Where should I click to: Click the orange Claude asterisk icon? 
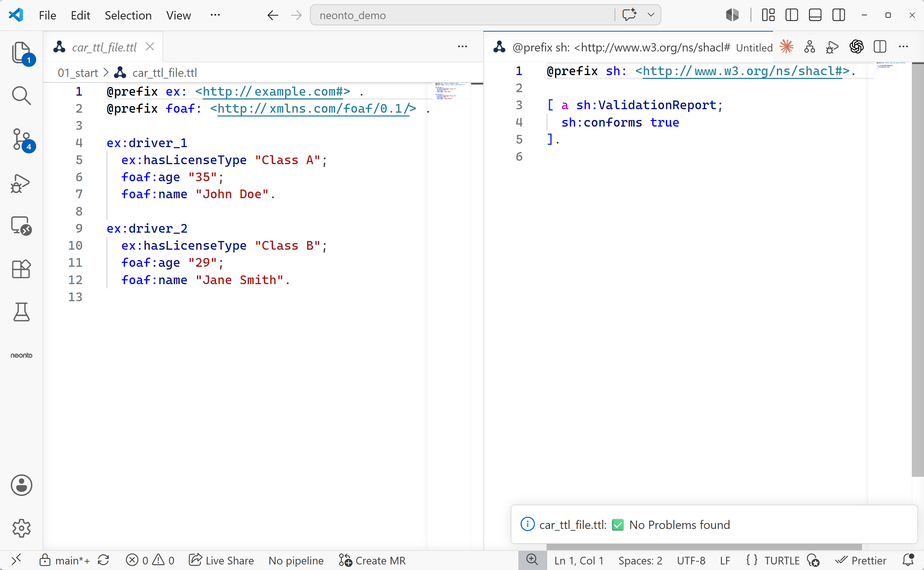pyautogui.click(x=786, y=47)
